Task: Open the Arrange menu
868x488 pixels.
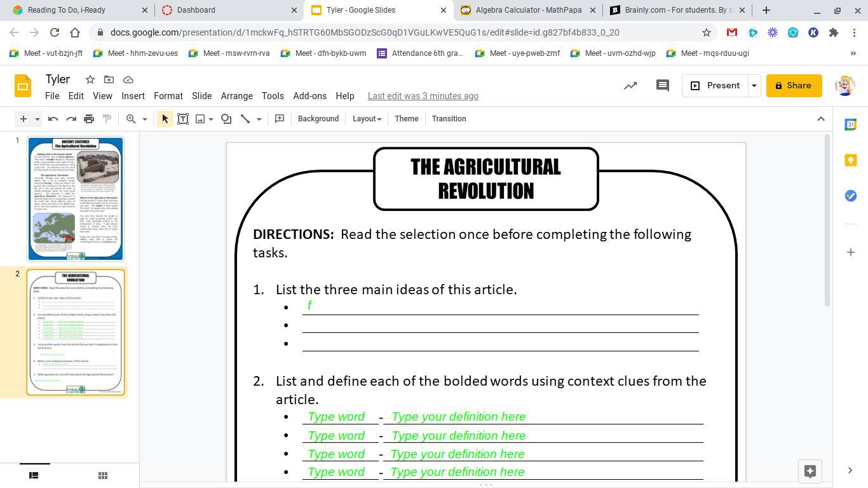Action: (237, 96)
